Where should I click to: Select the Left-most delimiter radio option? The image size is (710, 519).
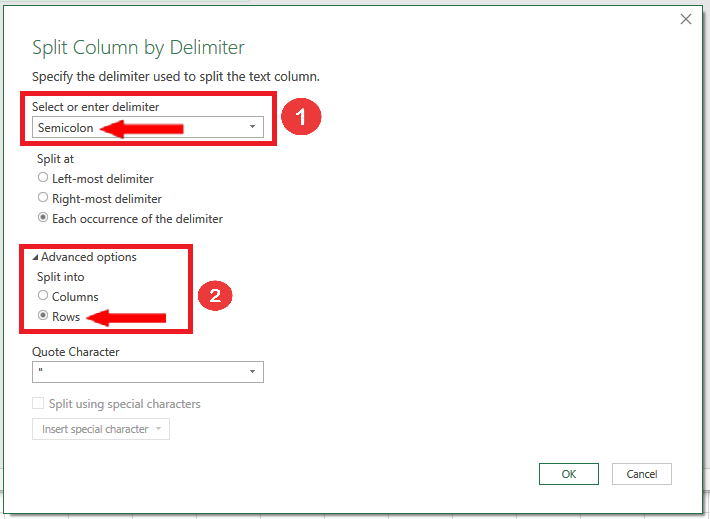click(x=43, y=178)
